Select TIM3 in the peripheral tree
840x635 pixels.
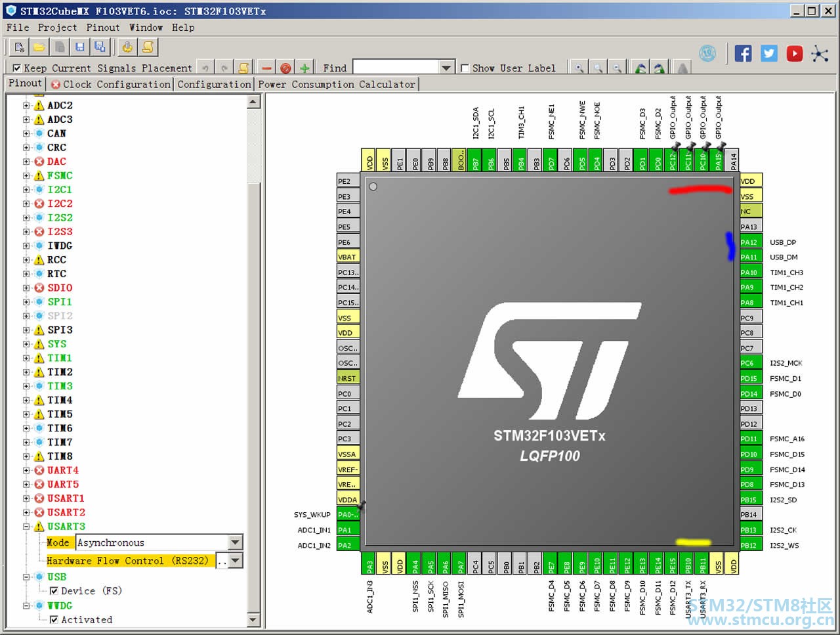[60, 386]
